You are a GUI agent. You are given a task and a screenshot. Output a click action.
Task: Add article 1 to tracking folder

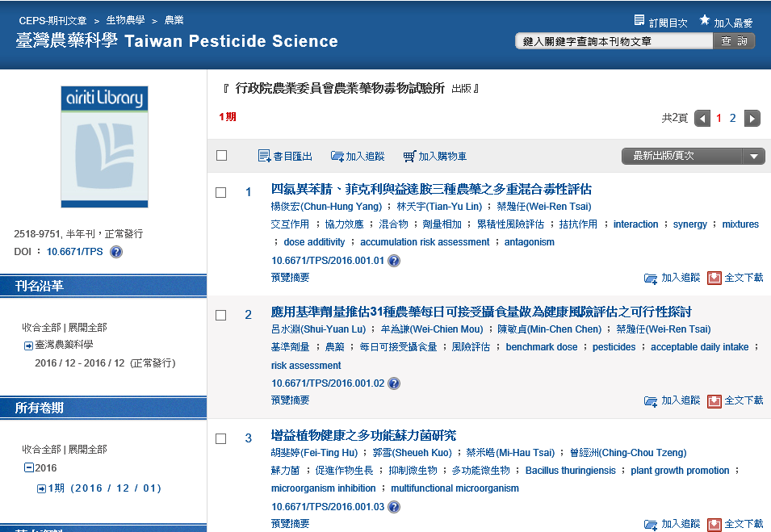(x=651, y=279)
